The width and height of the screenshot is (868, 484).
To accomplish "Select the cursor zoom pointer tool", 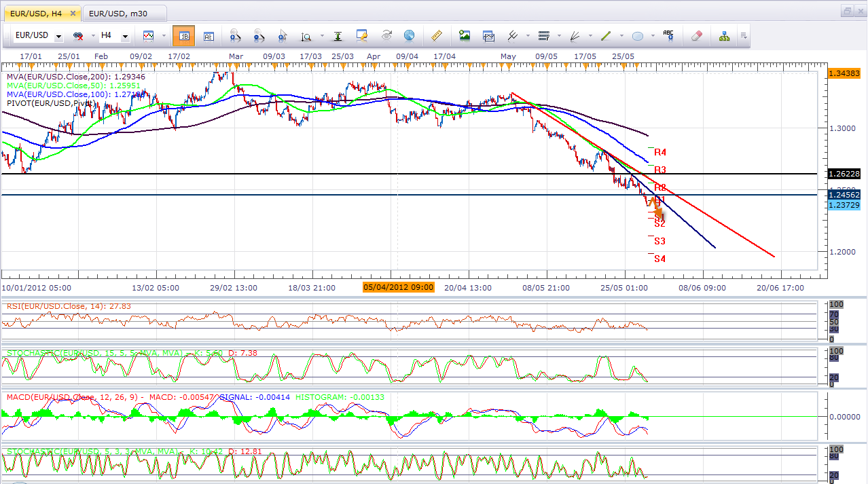I will click(282, 35).
